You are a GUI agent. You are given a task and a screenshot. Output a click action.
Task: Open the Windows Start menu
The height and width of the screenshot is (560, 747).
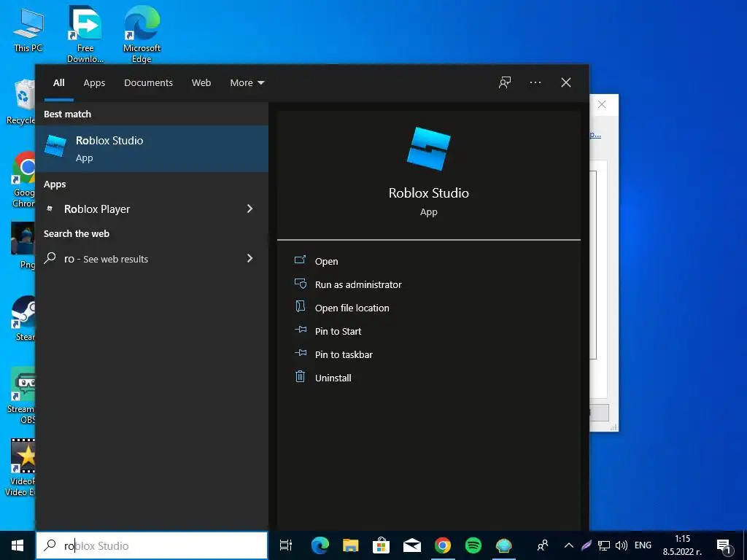18,545
